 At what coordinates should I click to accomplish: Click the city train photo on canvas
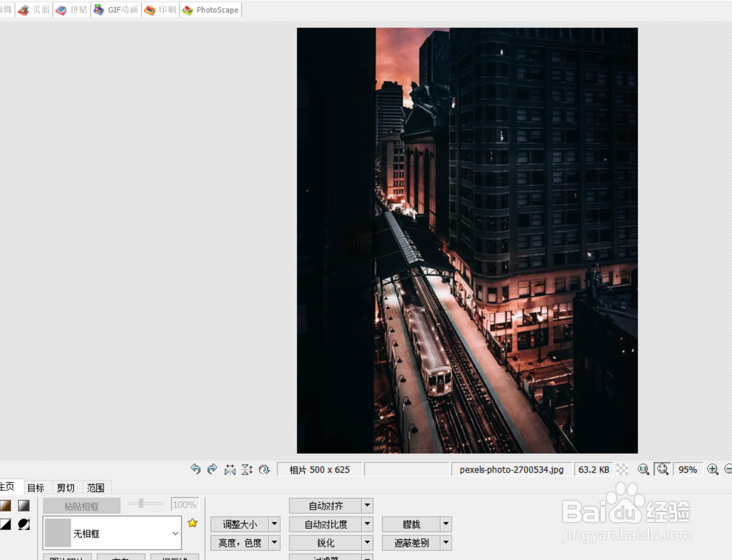coord(467,241)
